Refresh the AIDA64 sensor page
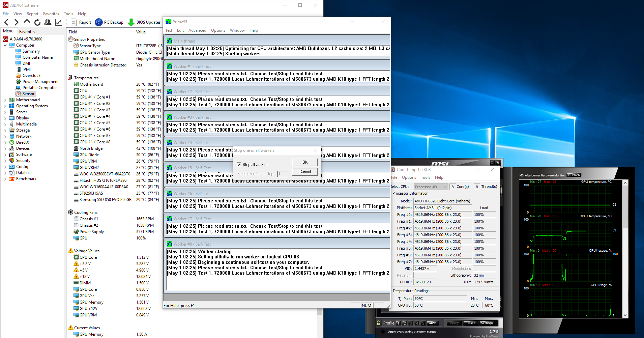 point(37,22)
